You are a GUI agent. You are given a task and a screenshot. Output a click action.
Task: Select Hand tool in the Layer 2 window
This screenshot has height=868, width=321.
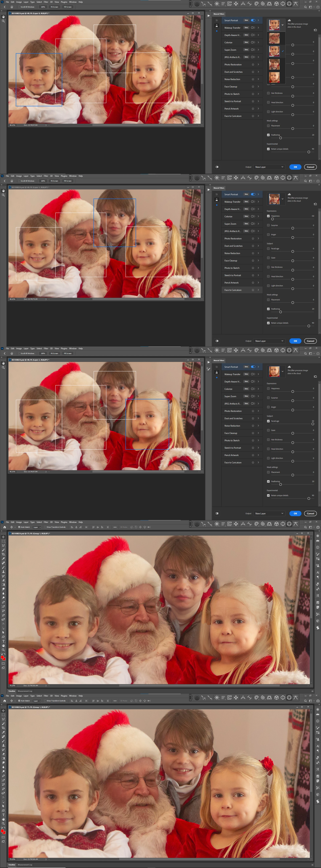pos(3,363)
